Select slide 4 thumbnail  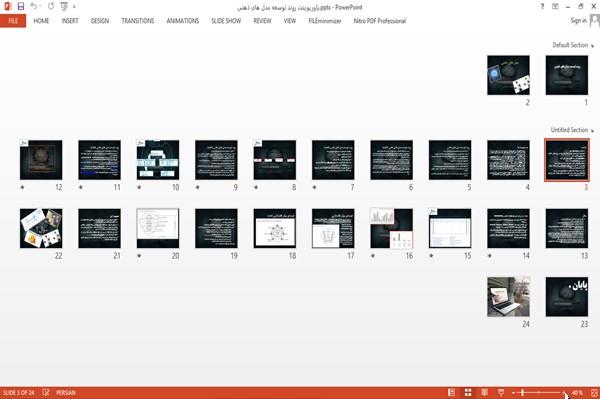coord(508,160)
